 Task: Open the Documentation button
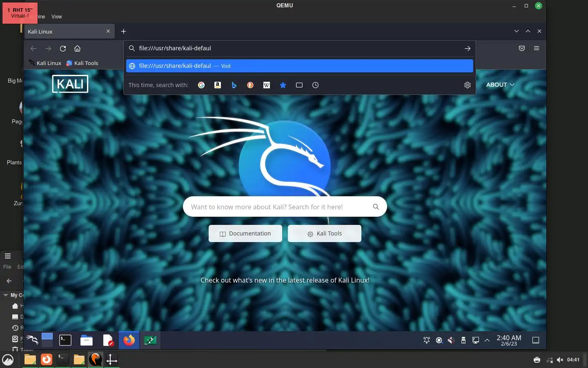tap(245, 233)
